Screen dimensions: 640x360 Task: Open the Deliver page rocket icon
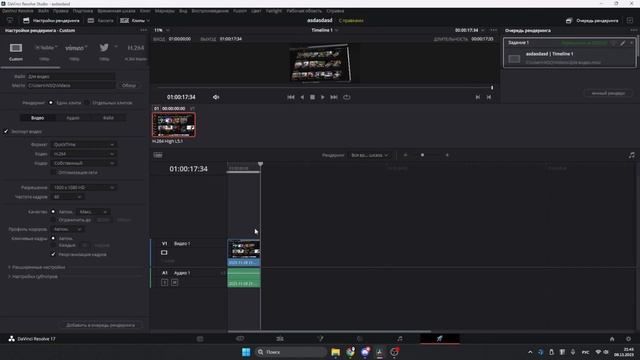pyautogui.click(x=440, y=339)
